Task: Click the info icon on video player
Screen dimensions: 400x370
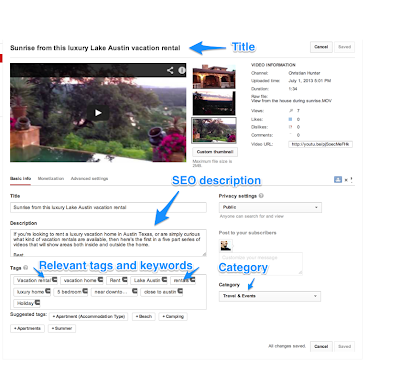Action: click(x=182, y=70)
